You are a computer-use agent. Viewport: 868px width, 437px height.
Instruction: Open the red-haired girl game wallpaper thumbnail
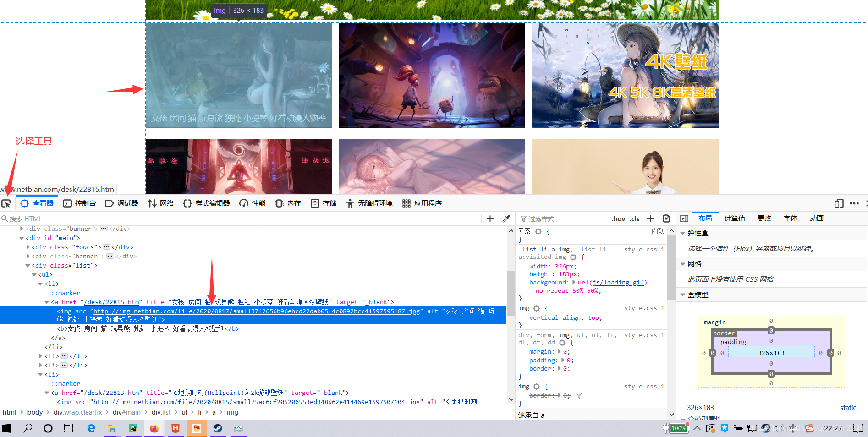tap(432, 75)
